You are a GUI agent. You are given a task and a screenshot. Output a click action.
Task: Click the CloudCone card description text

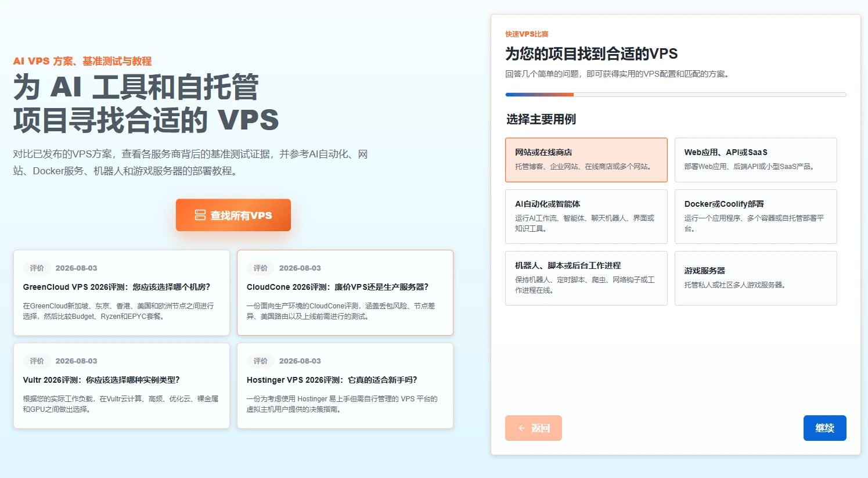pyautogui.click(x=341, y=311)
